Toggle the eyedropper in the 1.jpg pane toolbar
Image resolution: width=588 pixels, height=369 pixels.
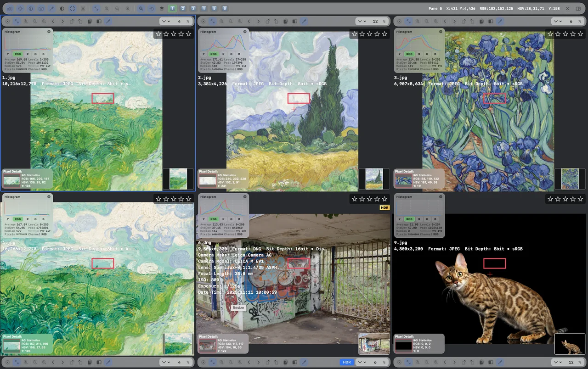(x=108, y=21)
